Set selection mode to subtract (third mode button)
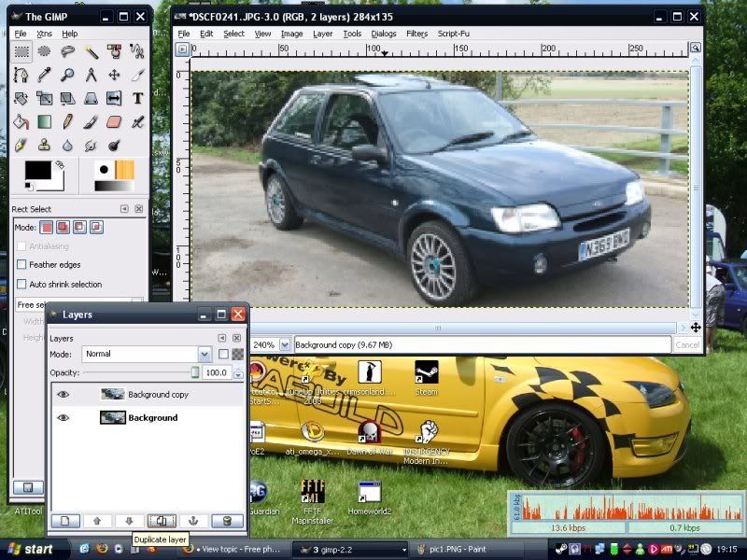747x560 pixels. 79,227
